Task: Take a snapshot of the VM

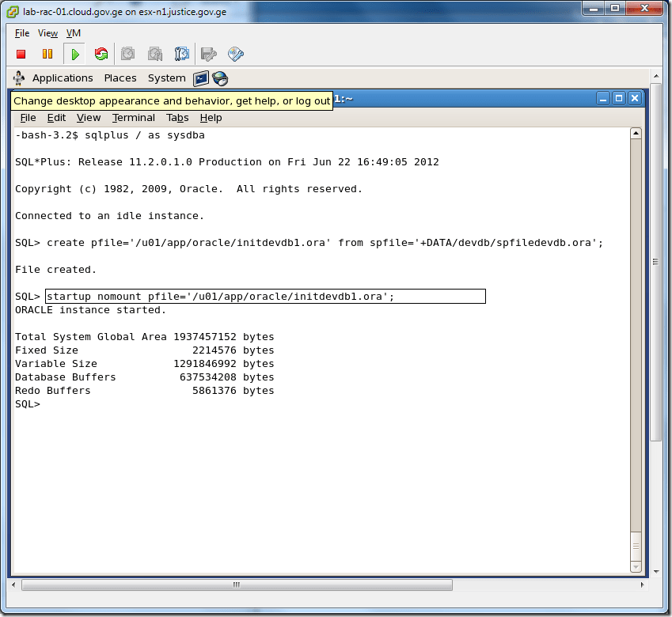Action: pyautogui.click(x=127, y=55)
